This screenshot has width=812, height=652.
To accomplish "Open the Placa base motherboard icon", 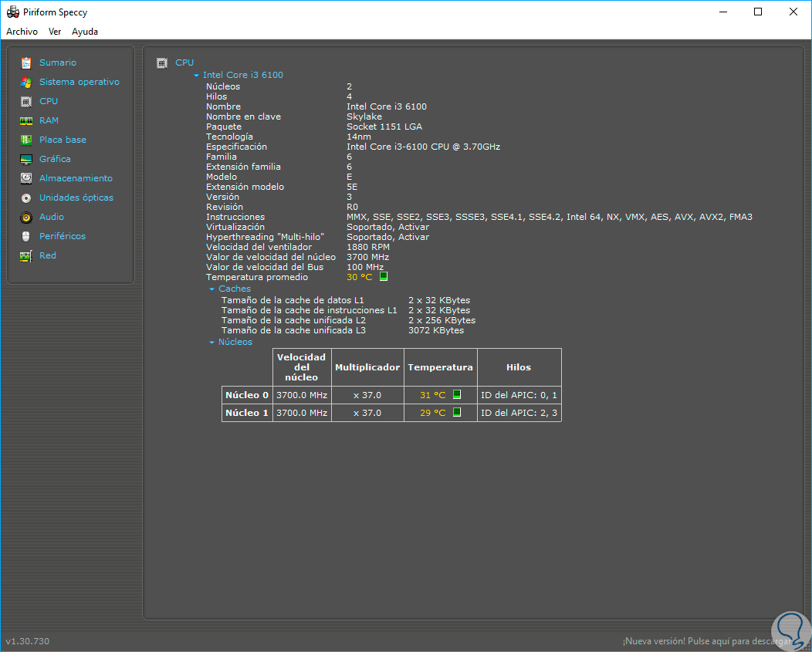I will click(x=26, y=140).
